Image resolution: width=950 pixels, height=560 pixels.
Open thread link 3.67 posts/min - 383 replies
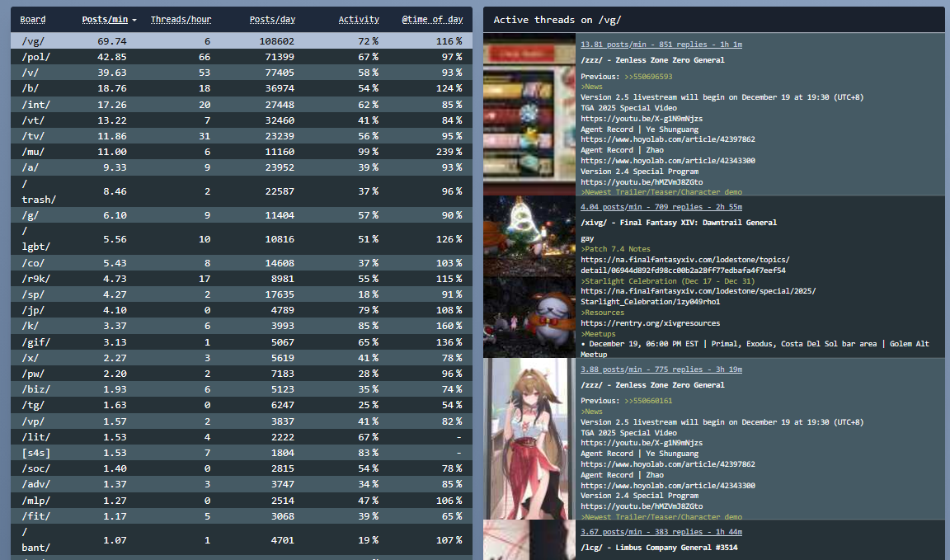[x=661, y=531]
